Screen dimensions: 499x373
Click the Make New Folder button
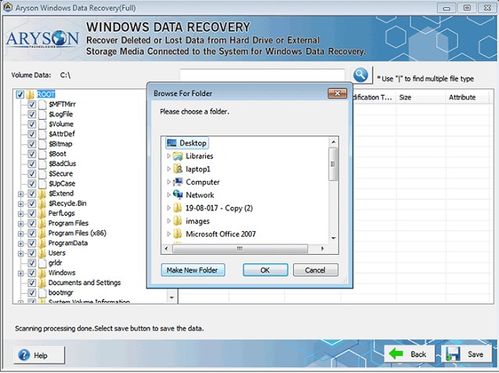click(x=193, y=270)
